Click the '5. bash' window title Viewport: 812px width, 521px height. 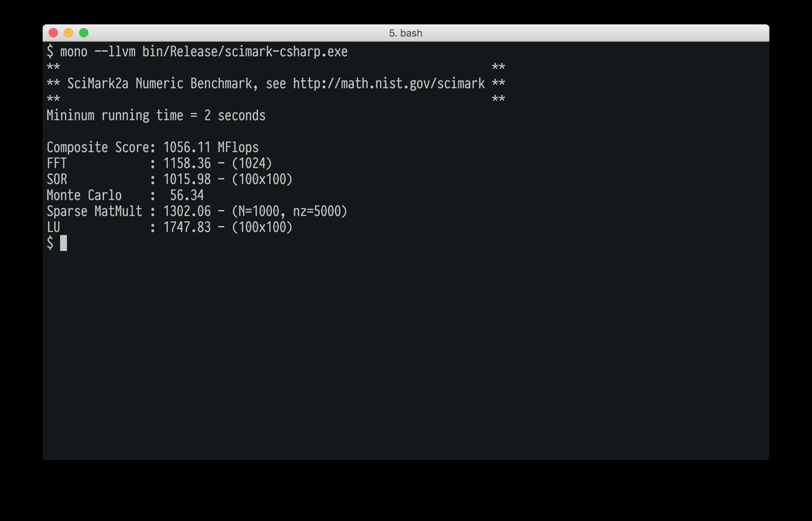click(x=405, y=32)
